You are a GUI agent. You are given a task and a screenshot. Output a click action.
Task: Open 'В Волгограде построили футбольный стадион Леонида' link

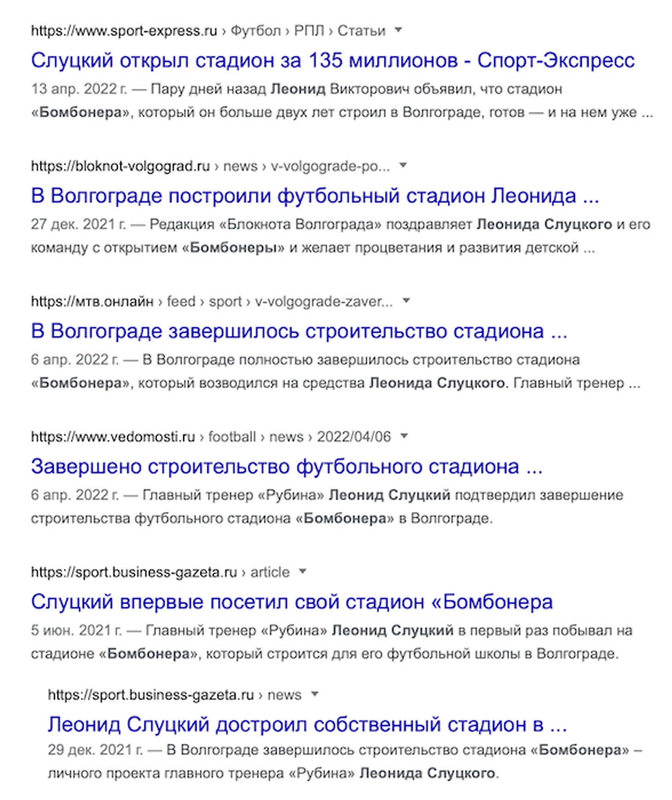(315, 196)
